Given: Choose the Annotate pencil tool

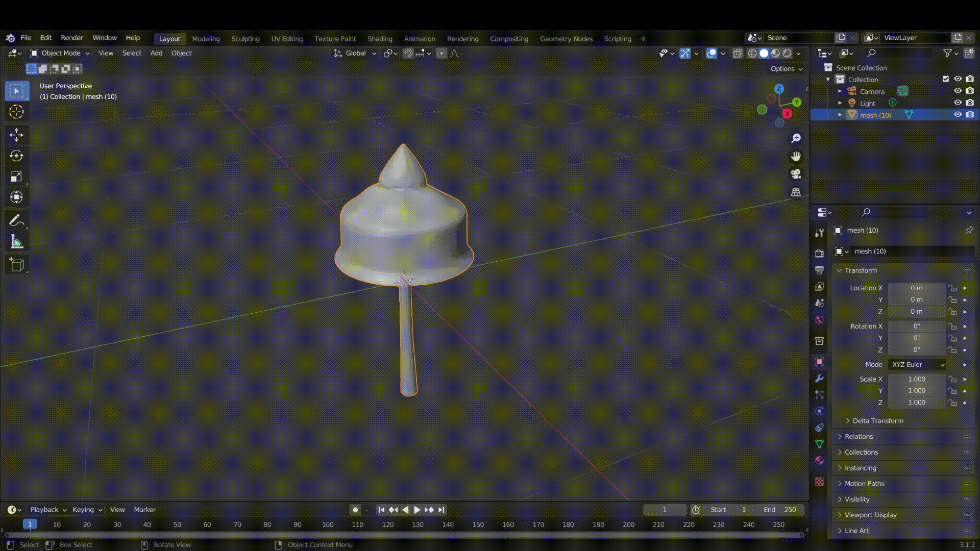Looking at the screenshot, I should pos(16,220).
